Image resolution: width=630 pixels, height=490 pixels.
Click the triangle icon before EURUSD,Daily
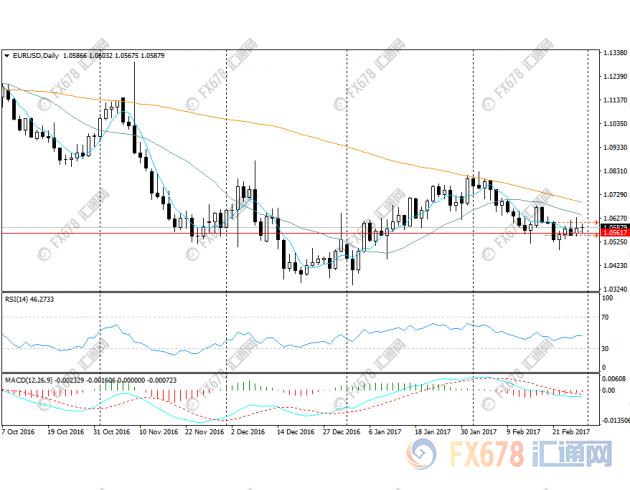coord(7,55)
